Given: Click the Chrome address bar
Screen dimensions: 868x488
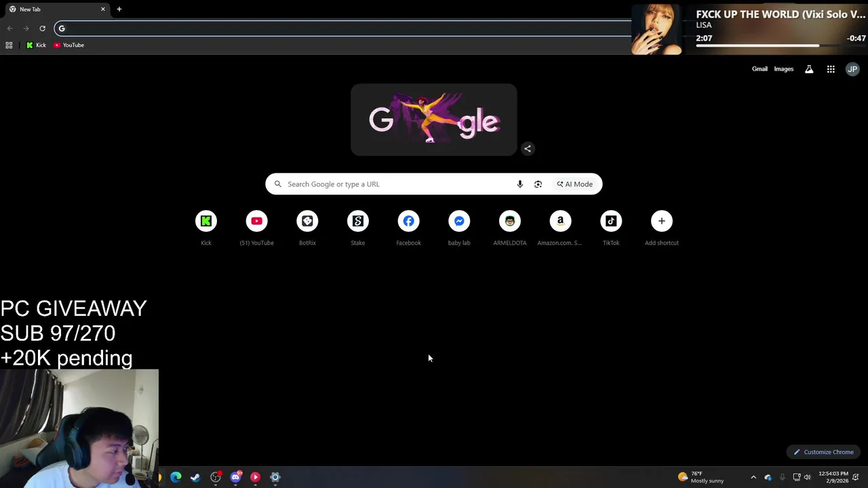Looking at the screenshot, I should (342, 28).
